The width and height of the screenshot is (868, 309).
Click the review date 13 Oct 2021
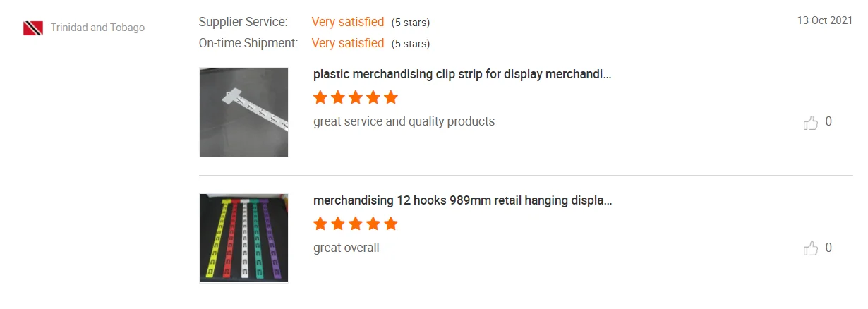(x=824, y=20)
